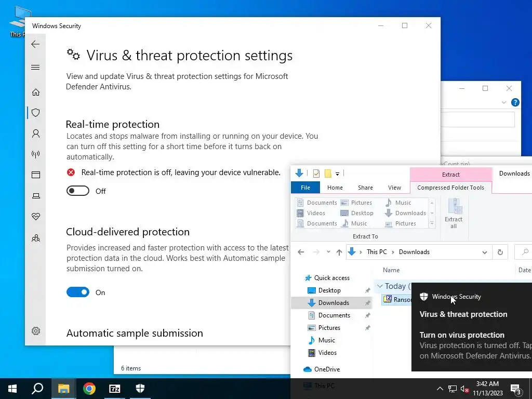The height and width of the screenshot is (399, 532).
Task: Refresh the Downloads folder
Action: pyautogui.click(x=500, y=252)
